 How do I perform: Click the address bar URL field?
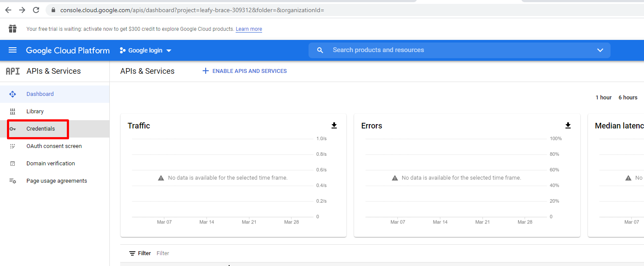(x=192, y=10)
